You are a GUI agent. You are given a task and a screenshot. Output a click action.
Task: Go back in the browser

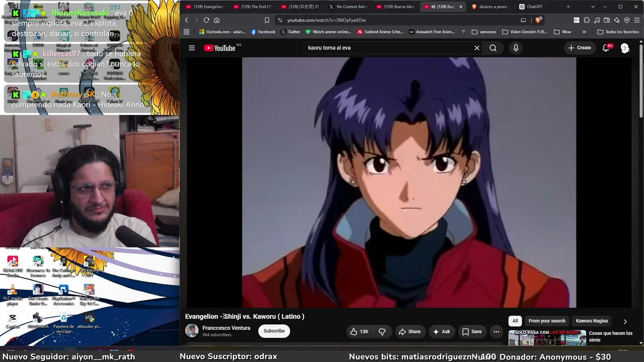[187, 20]
